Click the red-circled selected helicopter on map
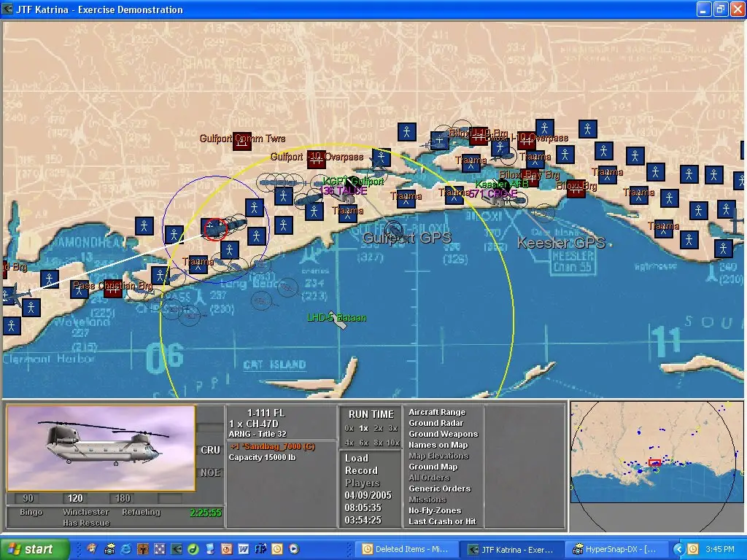747x560 pixels. [x=214, y=227]
